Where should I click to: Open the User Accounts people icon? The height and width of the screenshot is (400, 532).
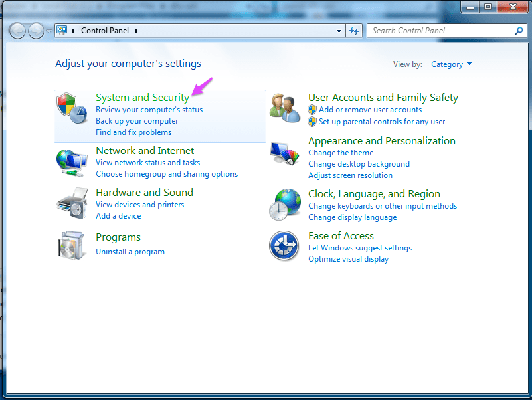(285, 108)
